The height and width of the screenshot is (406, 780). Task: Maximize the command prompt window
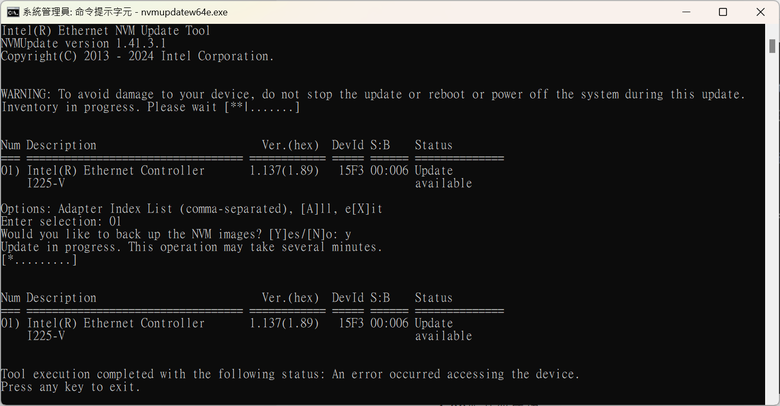coord(723,12)
